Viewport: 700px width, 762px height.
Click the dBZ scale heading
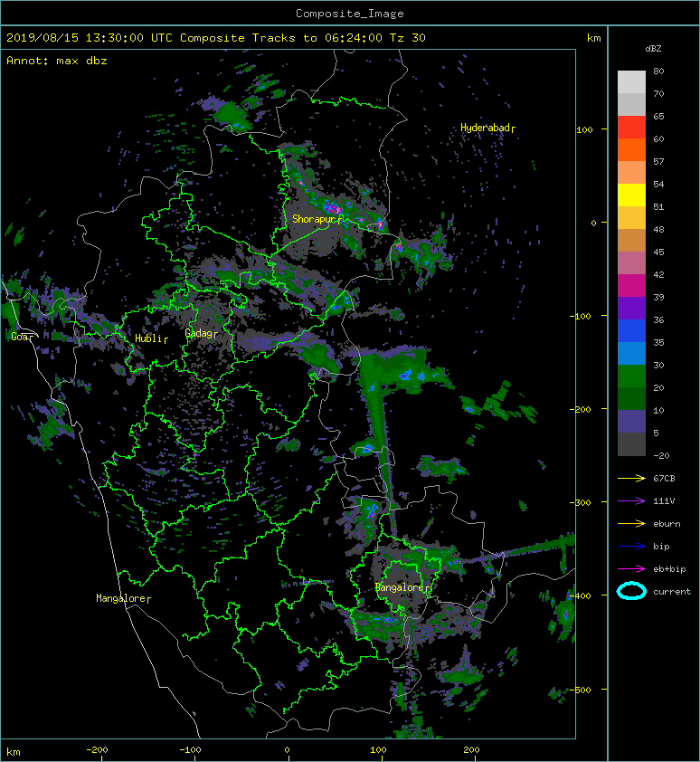tap(653, 49)
